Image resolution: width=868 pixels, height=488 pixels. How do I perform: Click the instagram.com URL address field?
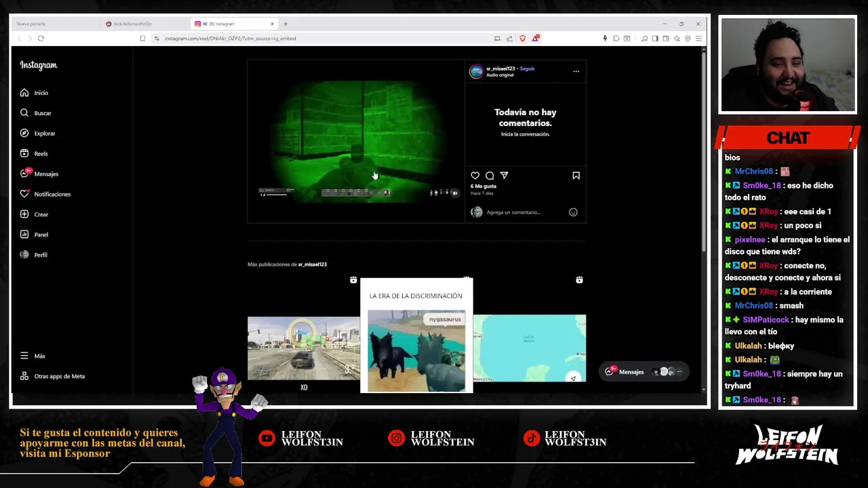[x=230, y=39]
